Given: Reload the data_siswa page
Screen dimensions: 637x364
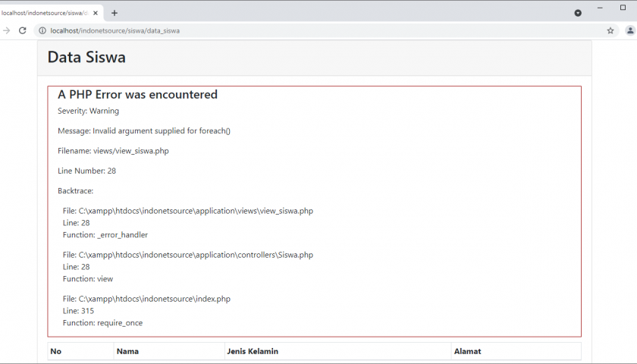Looking at the screenshot, I should point(22,30).
